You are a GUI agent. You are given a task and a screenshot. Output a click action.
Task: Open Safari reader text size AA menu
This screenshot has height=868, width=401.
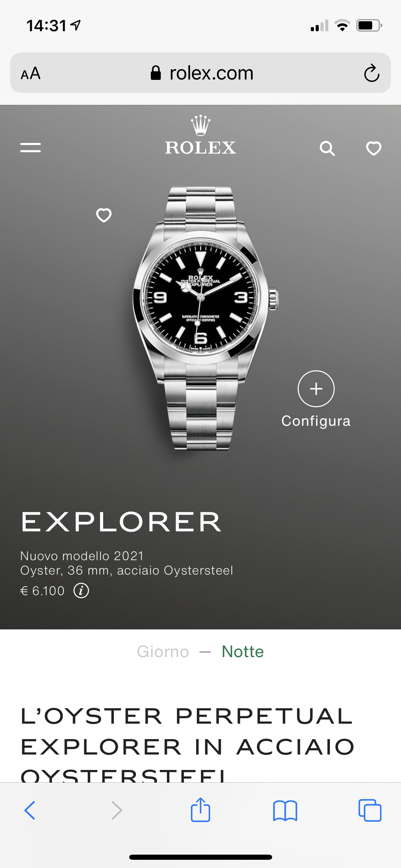(31, 73)
